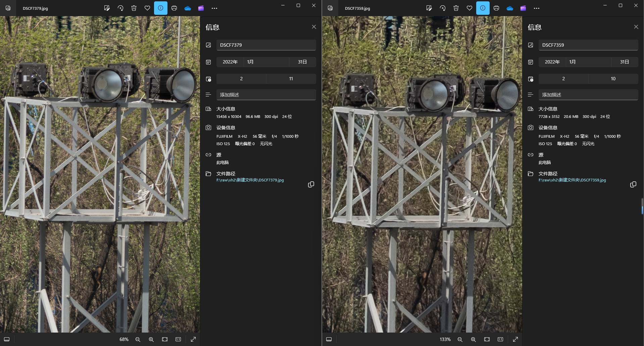Open Clipchamp icon in right window
Viewport: 644px width, 346px height.
click(523, 8)
